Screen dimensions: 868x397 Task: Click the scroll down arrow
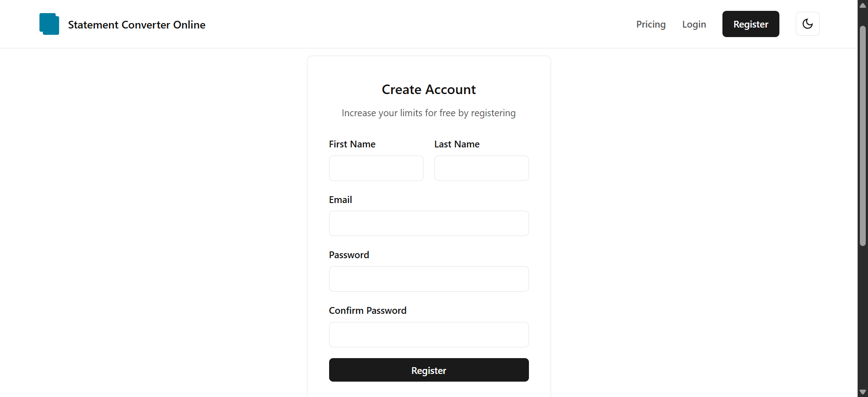863,392
